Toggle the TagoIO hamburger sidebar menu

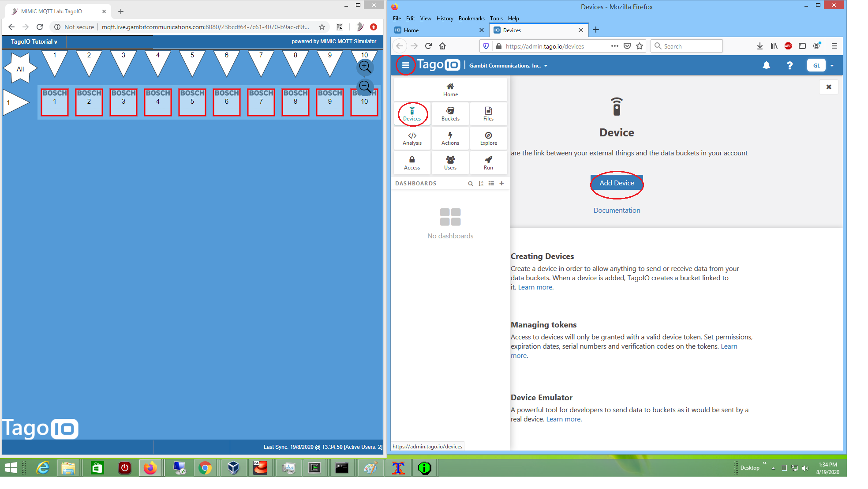tap(405, 65)
